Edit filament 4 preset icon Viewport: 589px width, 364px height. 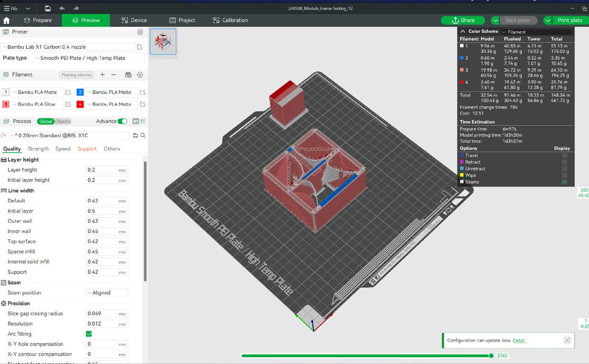143,104
